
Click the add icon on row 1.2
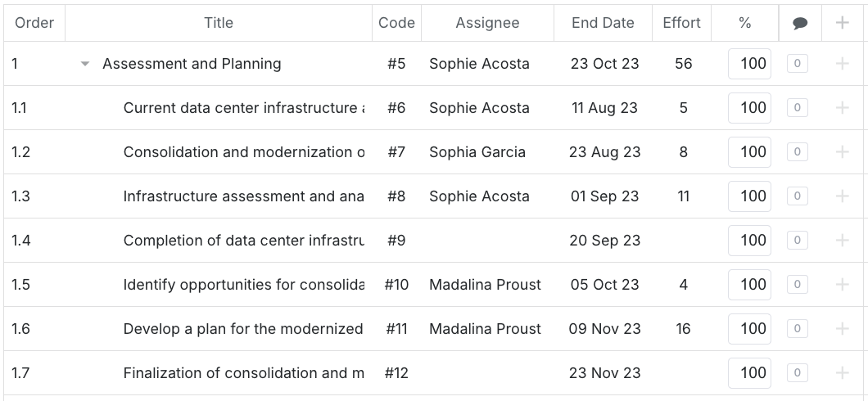click(x=842, y=152)
